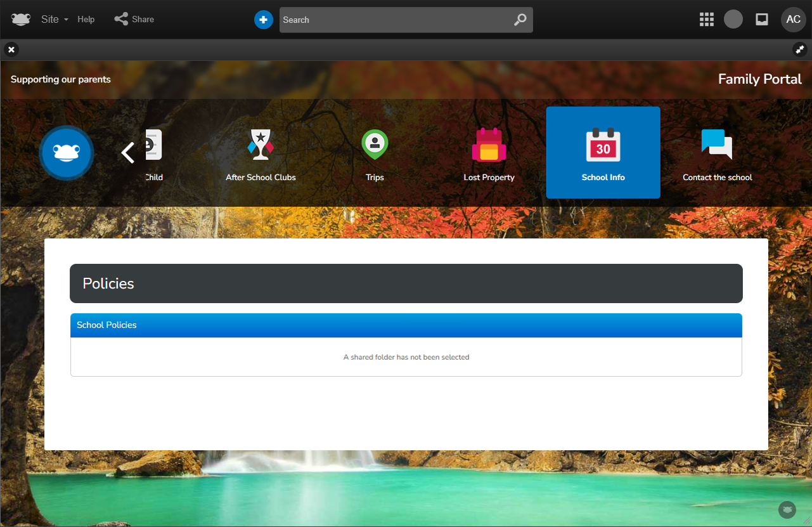Open the apps grid launcher

pyautogui.click(x=706, y=20)
